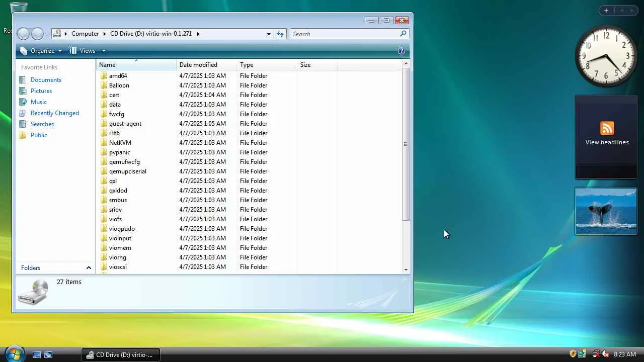This screenshot has width=644, height=362.
Task: Sort files by the Name column header
Action: 136,65
